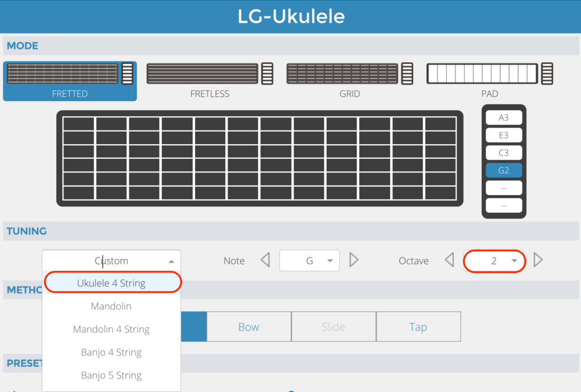Select the Tap playing method

418,327
